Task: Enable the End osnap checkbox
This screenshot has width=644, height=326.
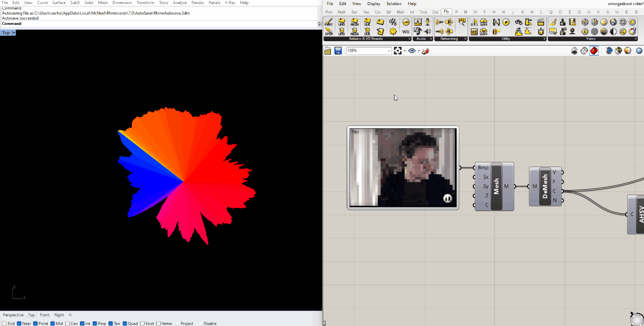Action: coord(4,323)
